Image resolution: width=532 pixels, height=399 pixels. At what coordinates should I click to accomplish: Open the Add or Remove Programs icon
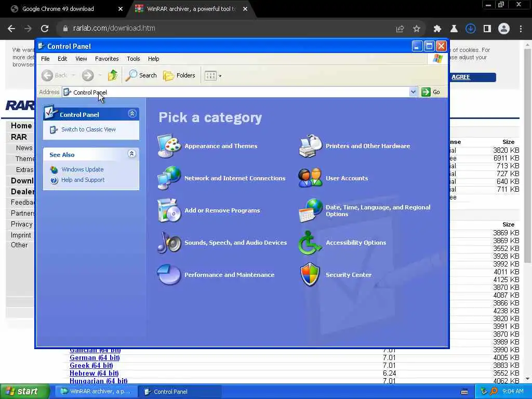(169, 210)
